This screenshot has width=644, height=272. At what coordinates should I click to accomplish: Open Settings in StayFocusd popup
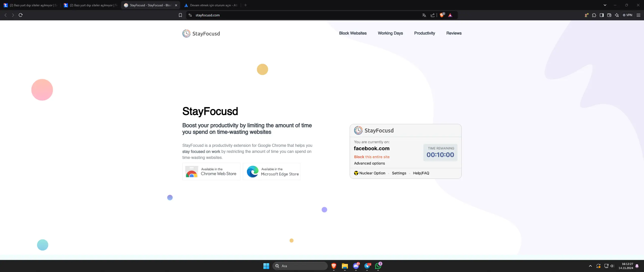pos(399,173)
